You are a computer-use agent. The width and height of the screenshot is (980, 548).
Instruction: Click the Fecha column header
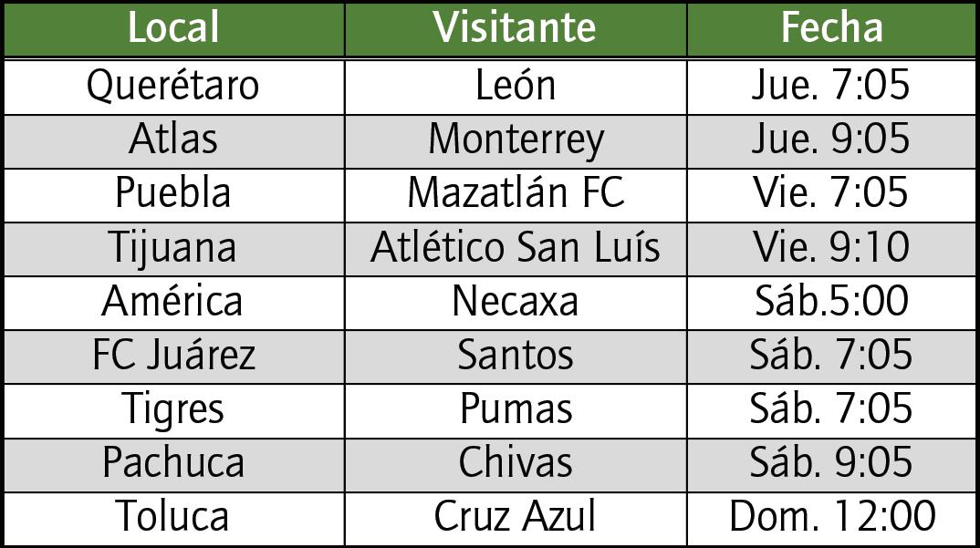[831, 29]
